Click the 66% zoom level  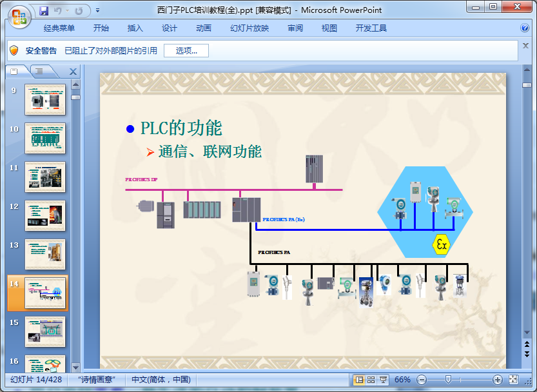pyautogui.click(x=402, y=380)
